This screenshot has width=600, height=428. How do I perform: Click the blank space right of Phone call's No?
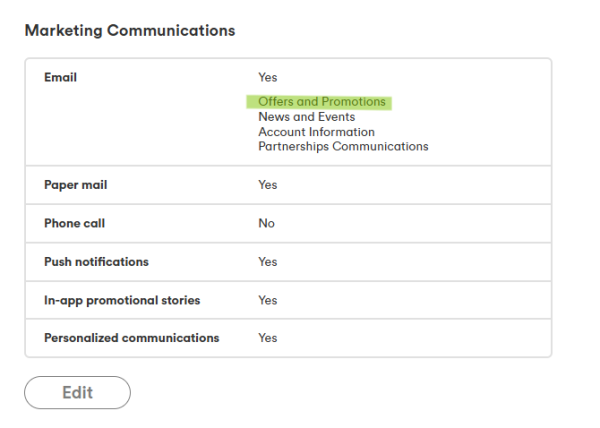coord(420,223)
